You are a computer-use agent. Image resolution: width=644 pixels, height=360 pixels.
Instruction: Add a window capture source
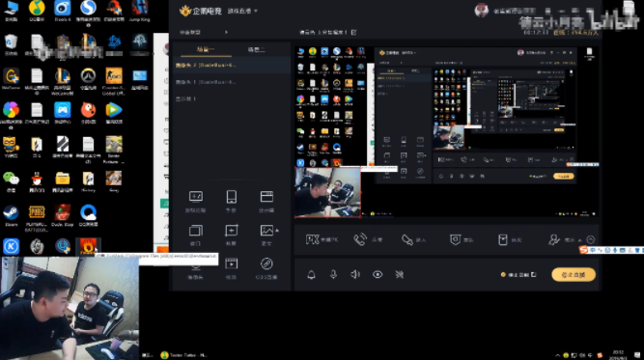point(195,235)
